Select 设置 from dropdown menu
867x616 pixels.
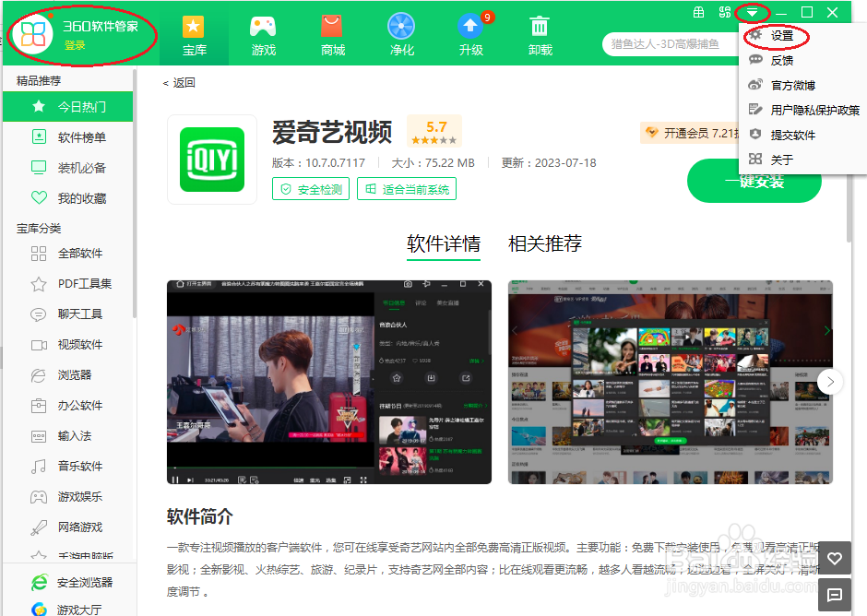802,36
